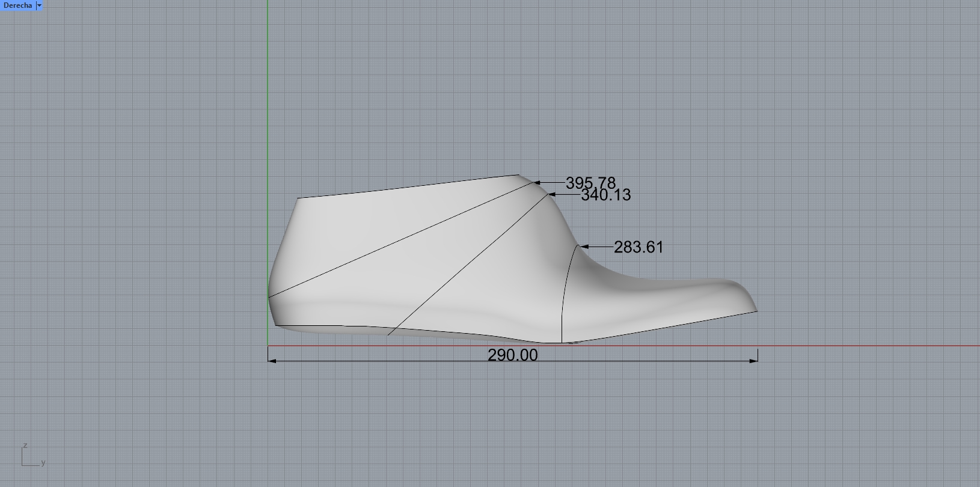This screenshot has width=980, height=487.
Task: Click the arrowhead of the 395.78 leader
Action: (x=537, y=182)
